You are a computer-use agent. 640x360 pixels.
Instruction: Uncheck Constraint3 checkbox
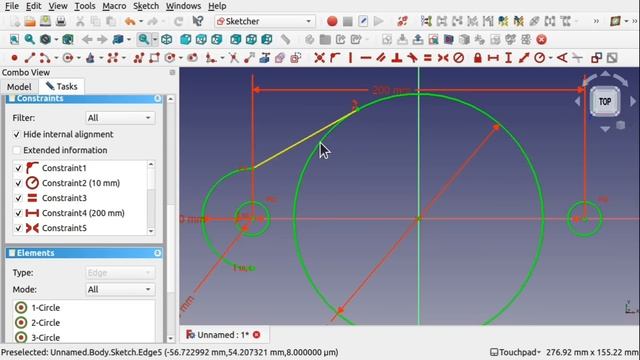18,198
